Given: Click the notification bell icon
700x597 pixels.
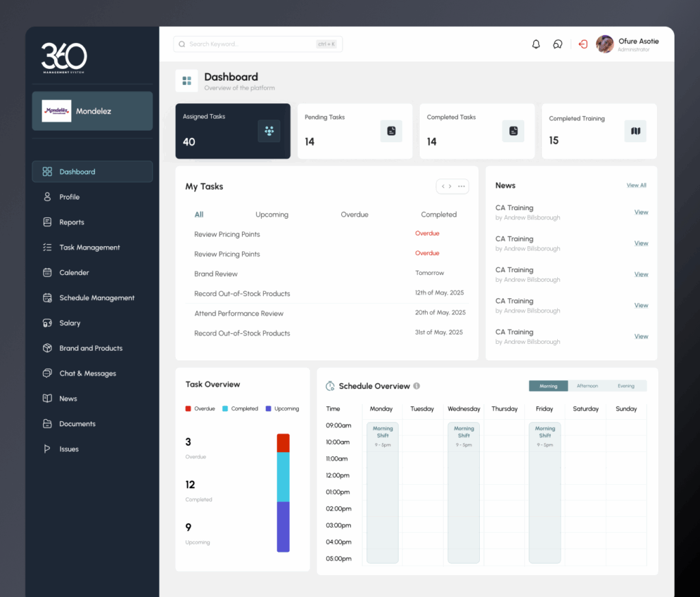Looking at the screenshot, I should pyautogui.click(x=536, y=44).
